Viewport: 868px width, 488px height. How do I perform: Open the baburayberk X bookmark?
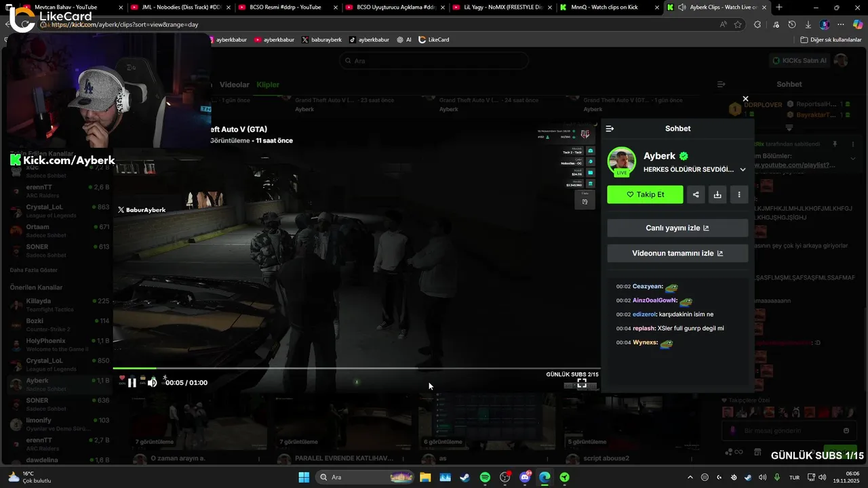[322, 40]
